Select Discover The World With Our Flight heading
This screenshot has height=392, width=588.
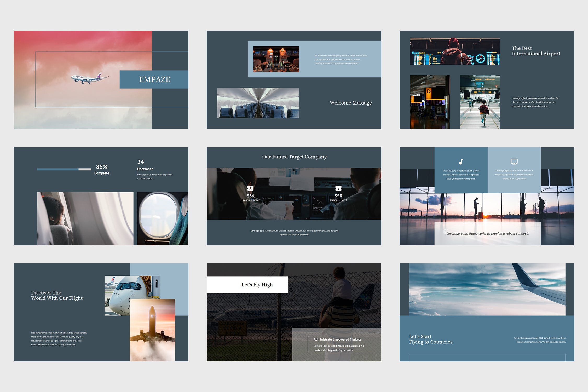[57, 295]
